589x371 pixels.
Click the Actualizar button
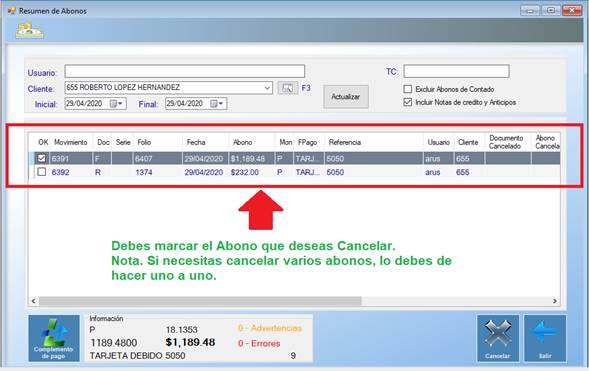(346, 97)
